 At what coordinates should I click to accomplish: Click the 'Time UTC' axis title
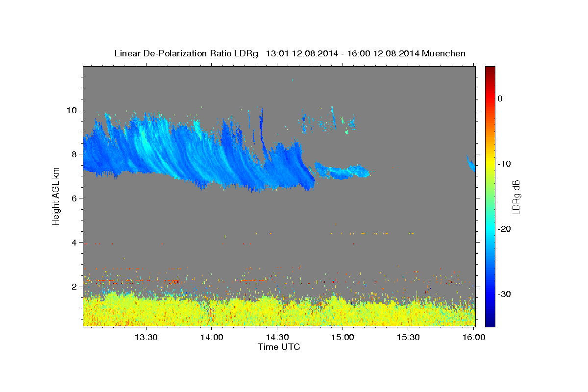[279, 347]
